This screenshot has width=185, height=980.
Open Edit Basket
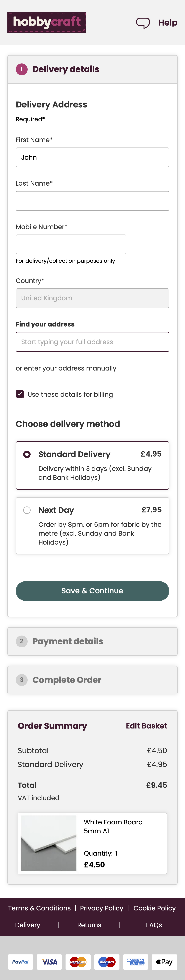click(x=147, y=726)
